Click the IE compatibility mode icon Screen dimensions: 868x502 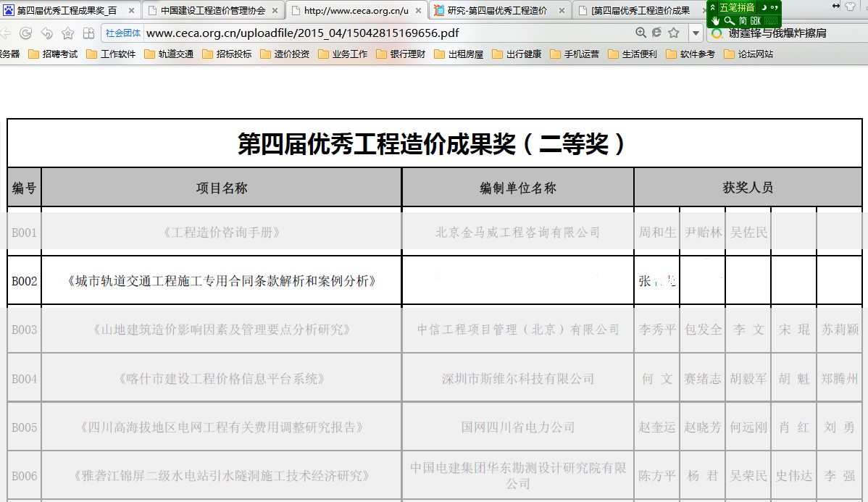pyautogui.click(x=656, y=33)
